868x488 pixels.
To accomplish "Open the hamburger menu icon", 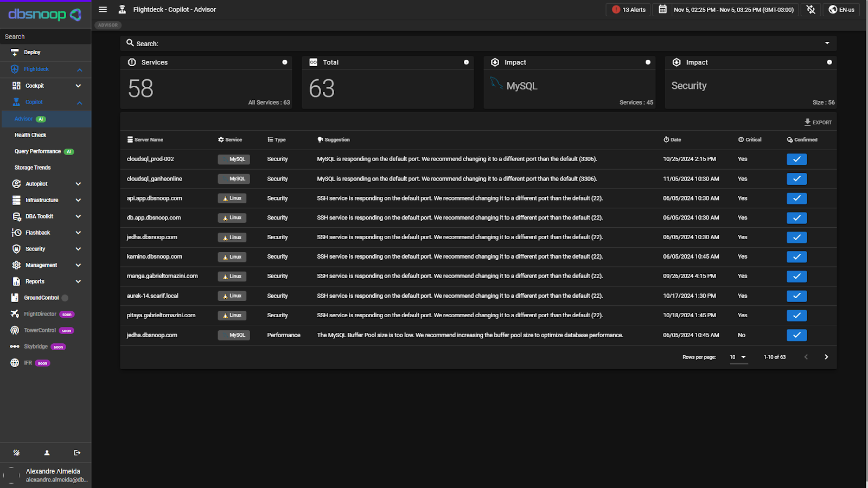I will (103, 9).
